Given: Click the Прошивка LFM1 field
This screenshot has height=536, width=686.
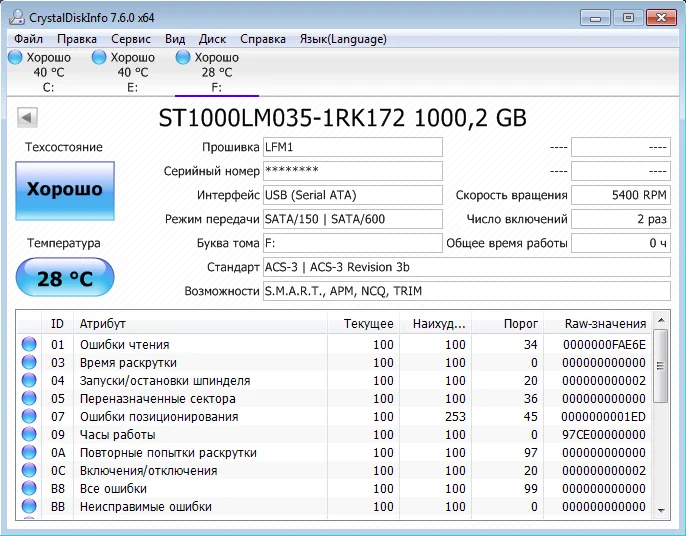Looking at the screenshot, I should click(352, 147).
